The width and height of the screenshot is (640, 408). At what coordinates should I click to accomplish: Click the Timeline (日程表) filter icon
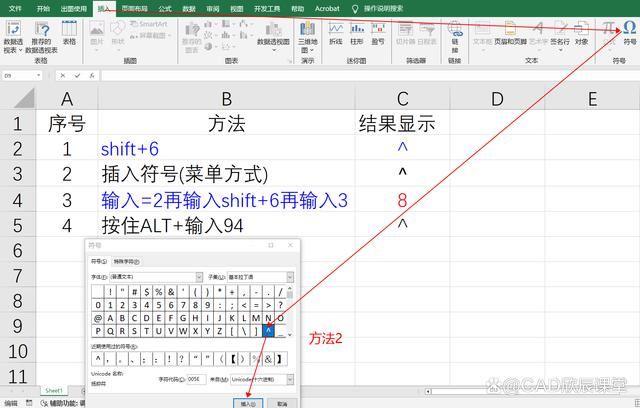click(x=427, y=33)
